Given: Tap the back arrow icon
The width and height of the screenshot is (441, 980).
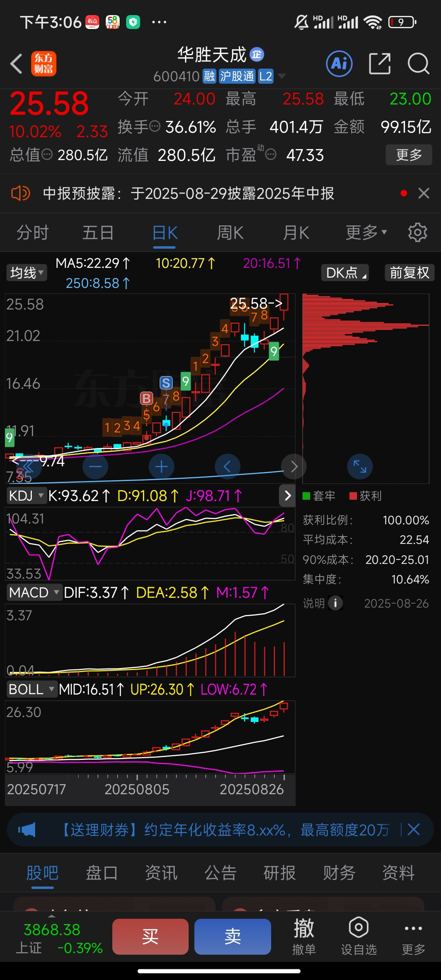Looking at the screenshot, I should tap(16, 64).
